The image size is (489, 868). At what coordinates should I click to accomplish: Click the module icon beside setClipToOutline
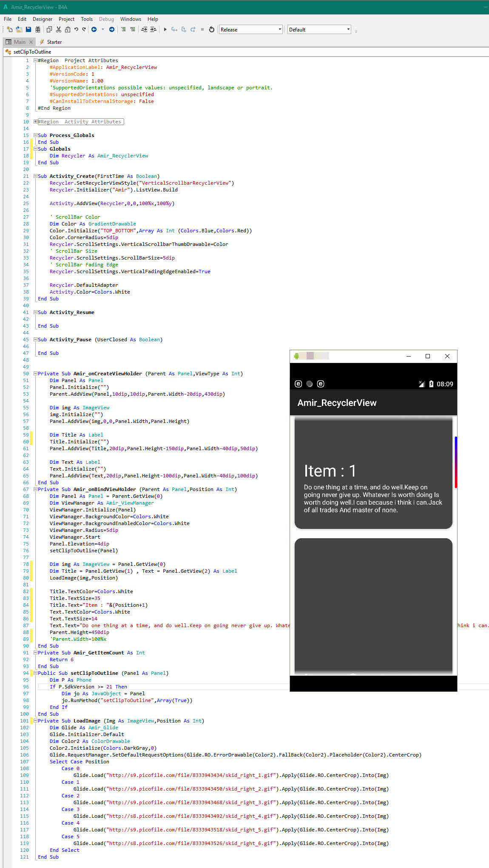(x=8, y=52)
